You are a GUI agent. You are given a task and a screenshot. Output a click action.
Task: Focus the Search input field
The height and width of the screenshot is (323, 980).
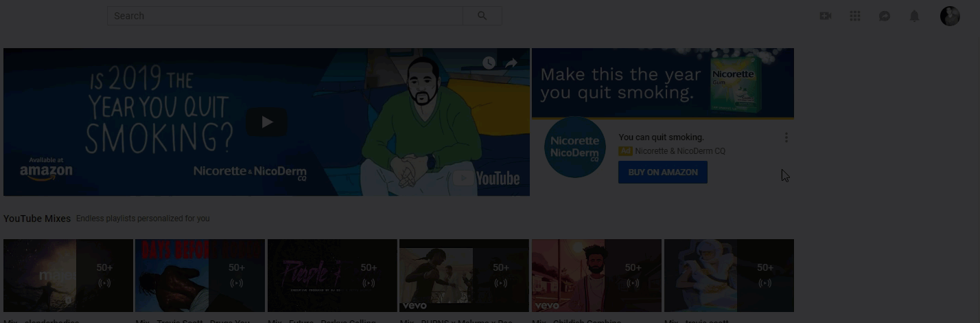(285, 16)
